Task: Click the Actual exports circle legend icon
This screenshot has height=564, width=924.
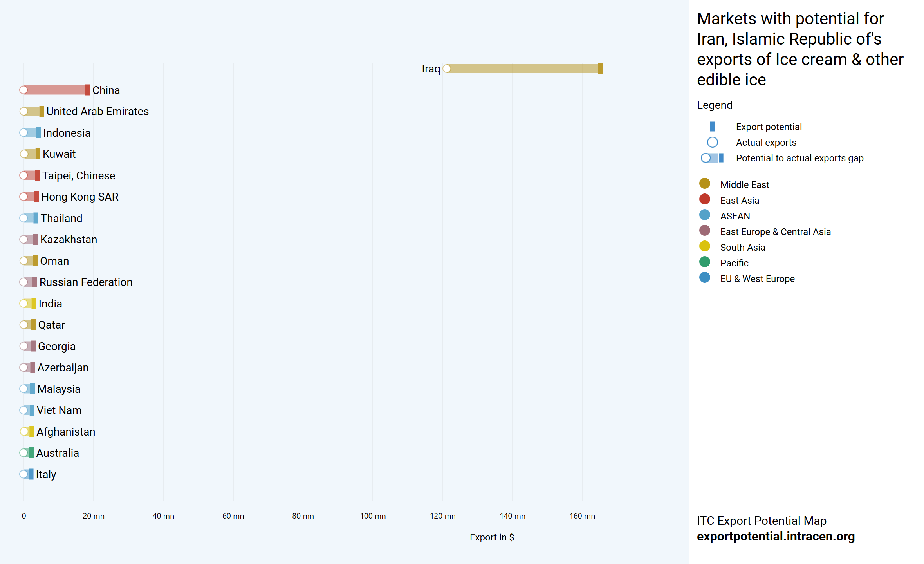Action: 712,142
